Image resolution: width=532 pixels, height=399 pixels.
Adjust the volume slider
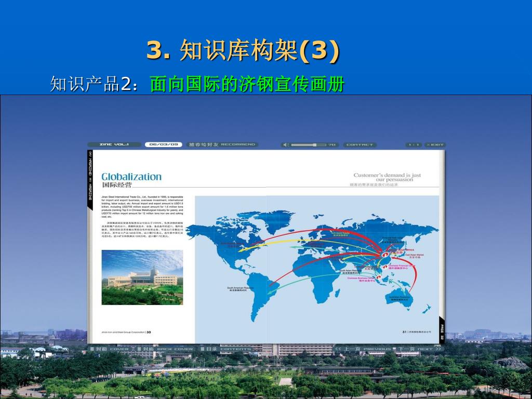[309, 145]
